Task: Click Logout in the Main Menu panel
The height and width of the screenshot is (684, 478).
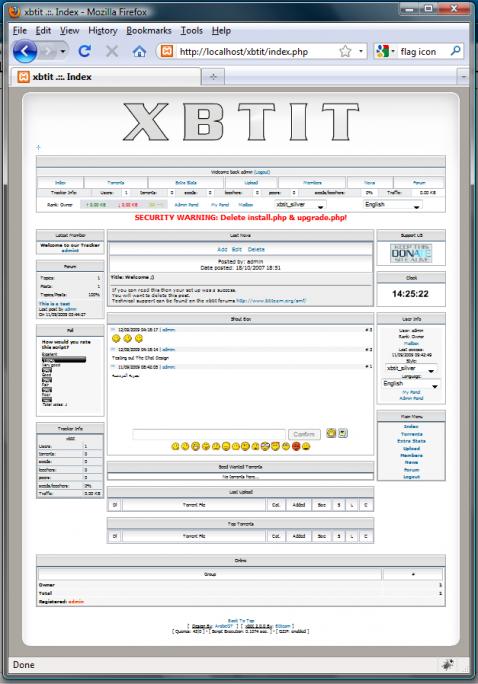Action: pyautogui.click(x=411, y=477)
